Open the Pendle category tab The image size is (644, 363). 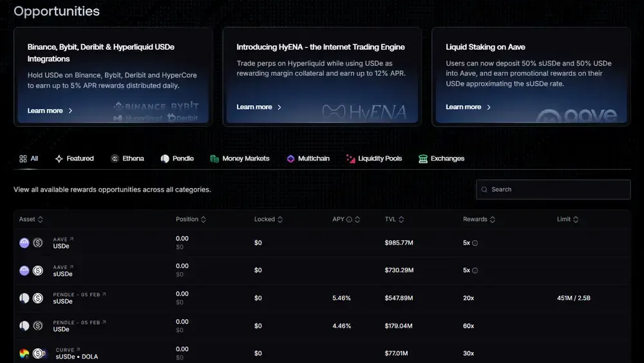coord(177,158)
